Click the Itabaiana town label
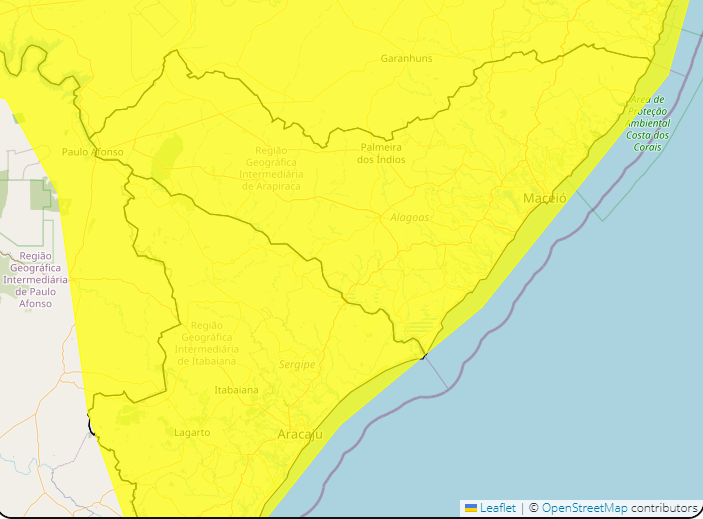The height and width of the screenshot is (519, 703). 236,390
